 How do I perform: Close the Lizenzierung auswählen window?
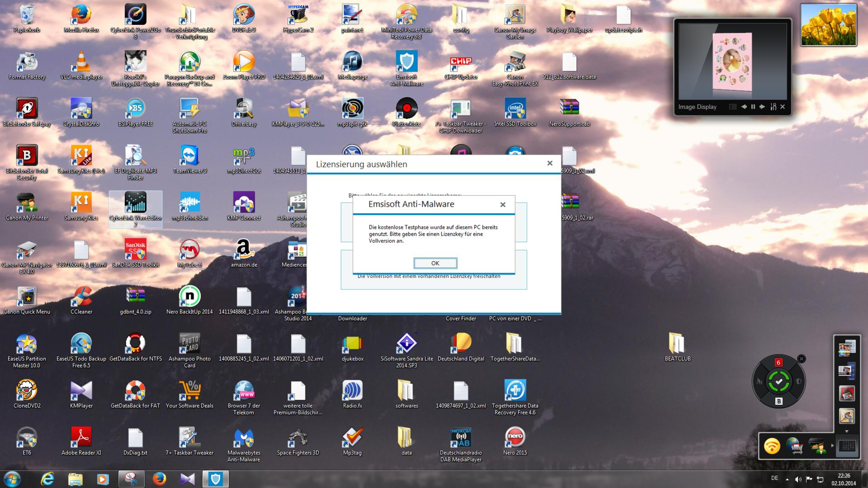(x=550, y=163)
